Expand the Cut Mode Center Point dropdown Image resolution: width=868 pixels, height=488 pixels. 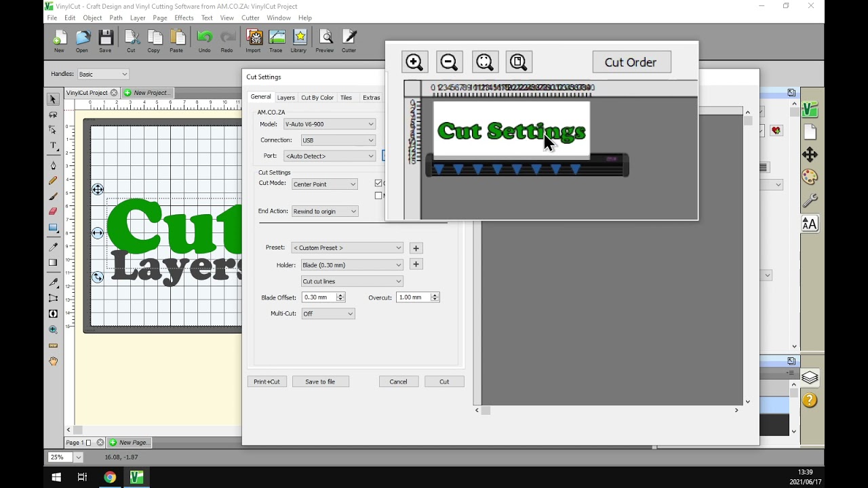pyautogui.click(x=325, y=184)
